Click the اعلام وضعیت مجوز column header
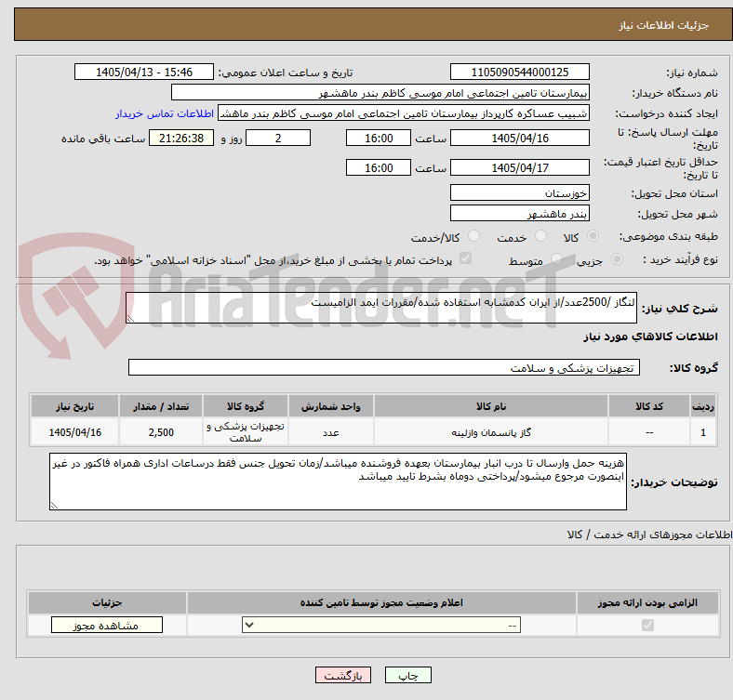This screenshot has width=733, height=700. pyautogui.click(x=381, y=602)
